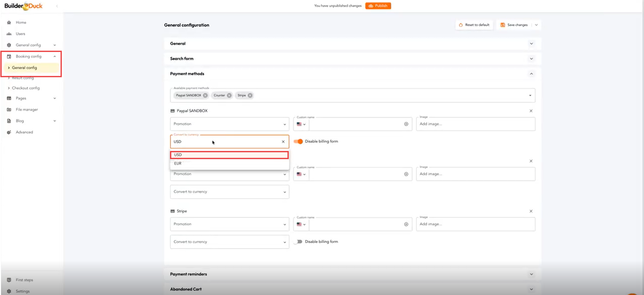Screen dimensions: 644x295
Task: Remove the Paypal SANDBOX chip
Action: (x=205, y=95)
